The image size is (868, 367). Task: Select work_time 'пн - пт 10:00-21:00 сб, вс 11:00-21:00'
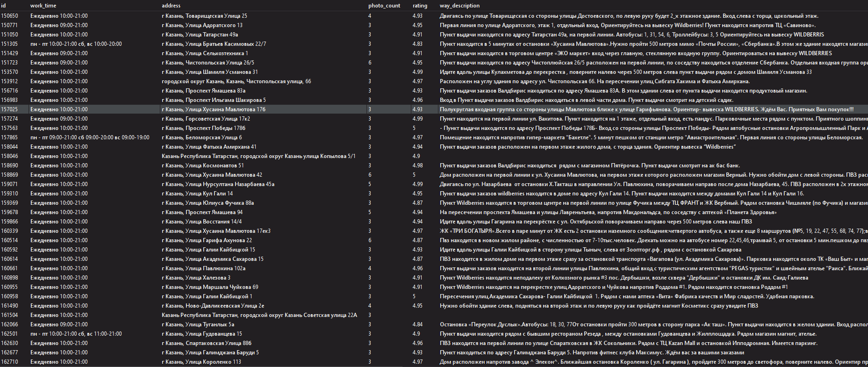tap(76, 334)
